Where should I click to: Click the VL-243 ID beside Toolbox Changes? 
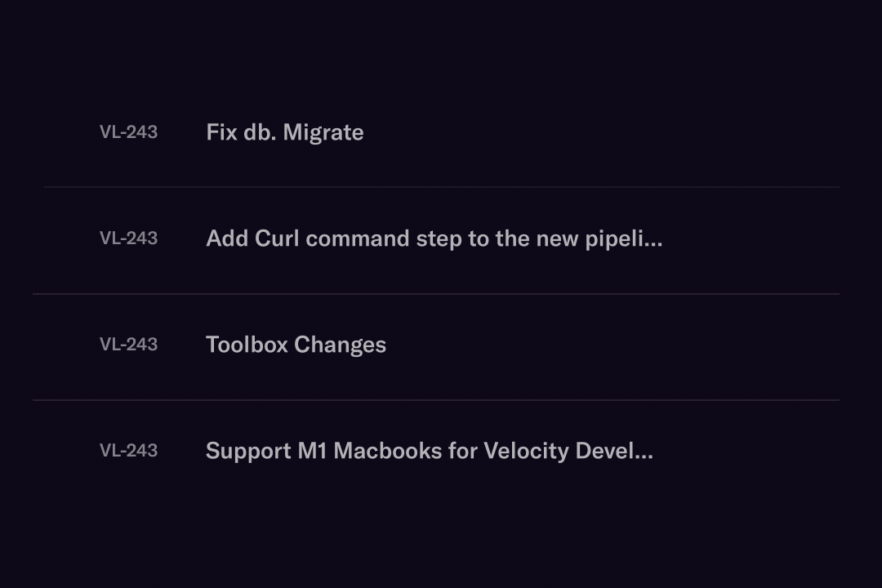tap(128, 345)
